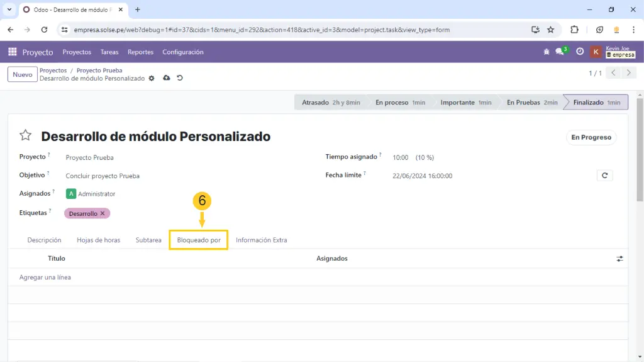Open the Configuración menu
The width and height of the screenshot is (644, 362).
point(183,52)
